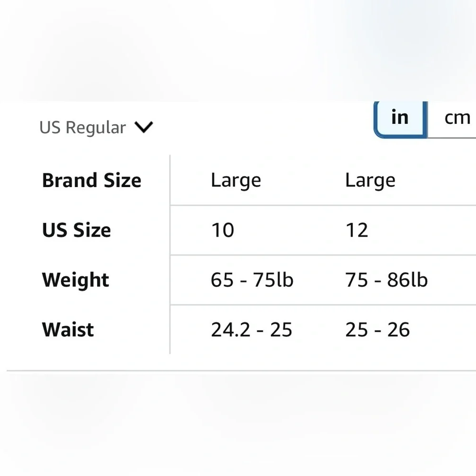
Task: Select the Weight row header
Action: click(76, 280)
